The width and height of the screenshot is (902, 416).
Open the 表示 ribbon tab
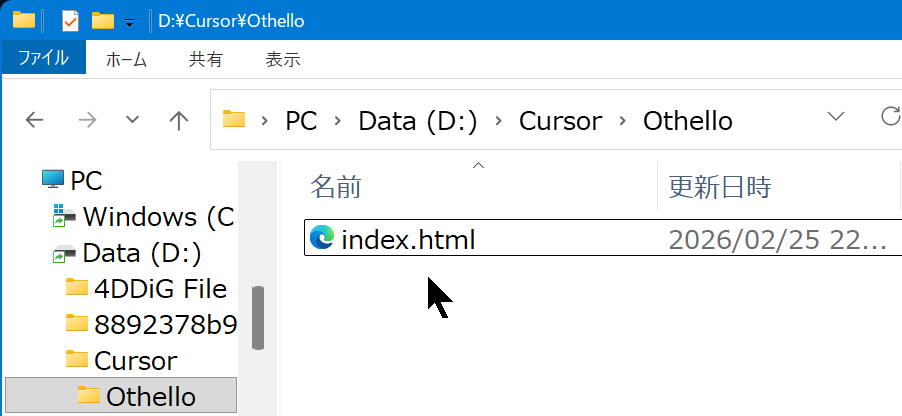[x=283, y=59]
